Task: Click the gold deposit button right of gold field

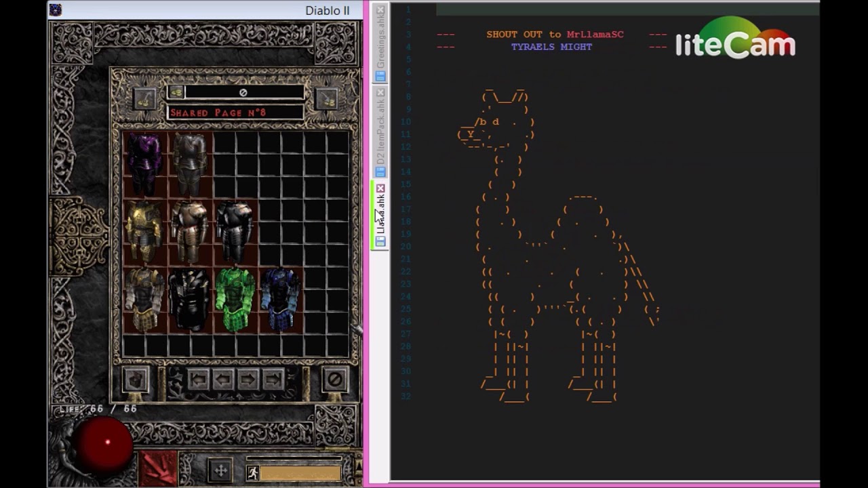Action: click(327, 98)
